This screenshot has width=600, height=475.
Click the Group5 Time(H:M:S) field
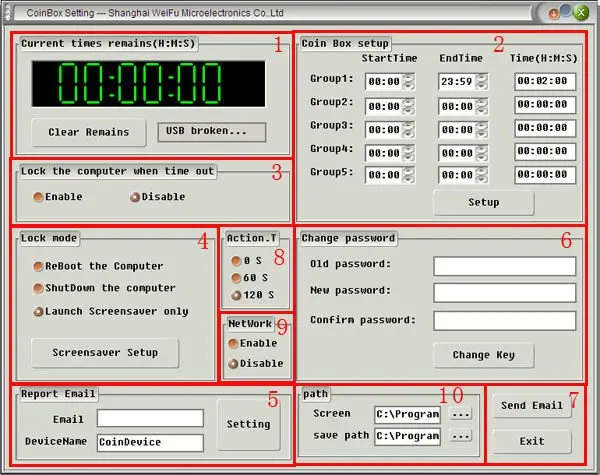[545, 175]
